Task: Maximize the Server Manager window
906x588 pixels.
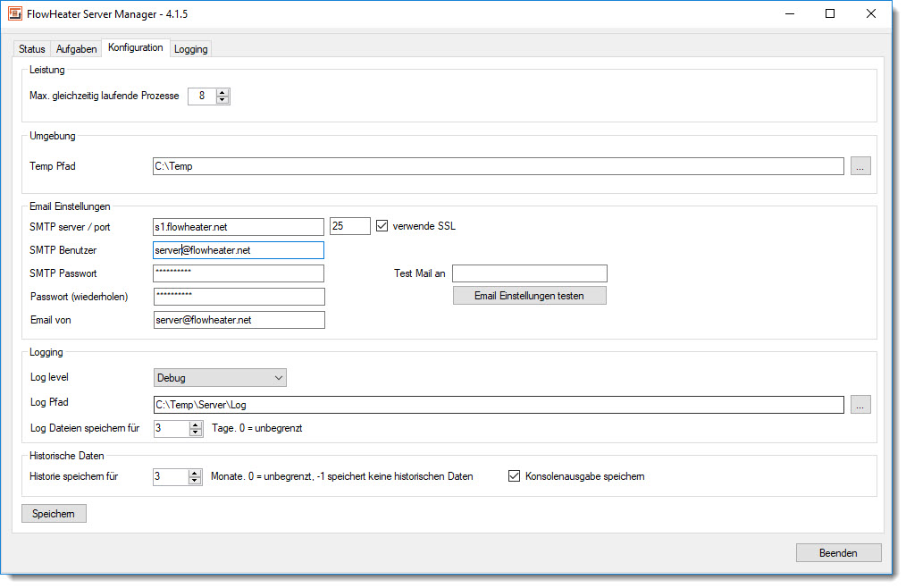Action: pyautogui.click(x=830, y=13)
